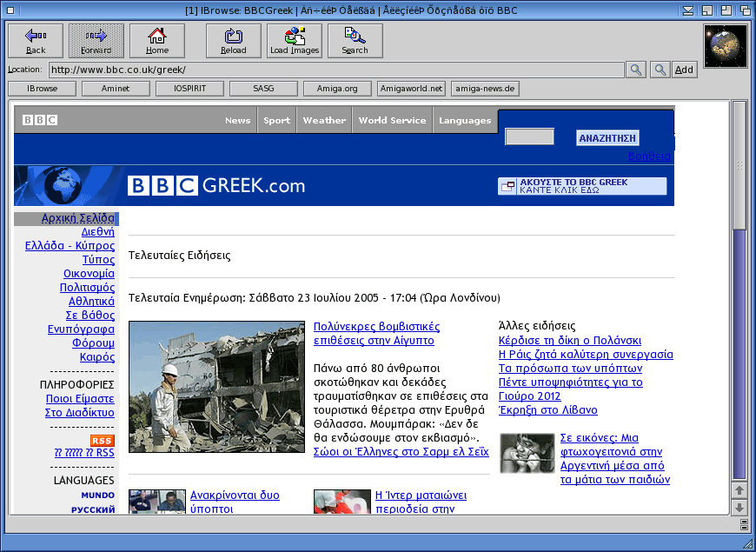756x552 pixels.
Task: Open the Έκρηξη στο Λίβανο link
Action: (x=548, y=410)
